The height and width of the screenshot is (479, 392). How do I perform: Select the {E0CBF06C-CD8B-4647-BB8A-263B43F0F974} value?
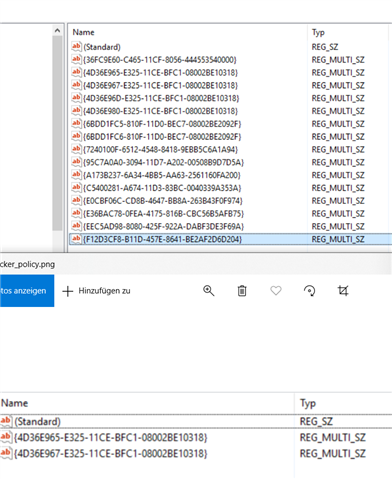pyautogui.click(x=163, y=201)
